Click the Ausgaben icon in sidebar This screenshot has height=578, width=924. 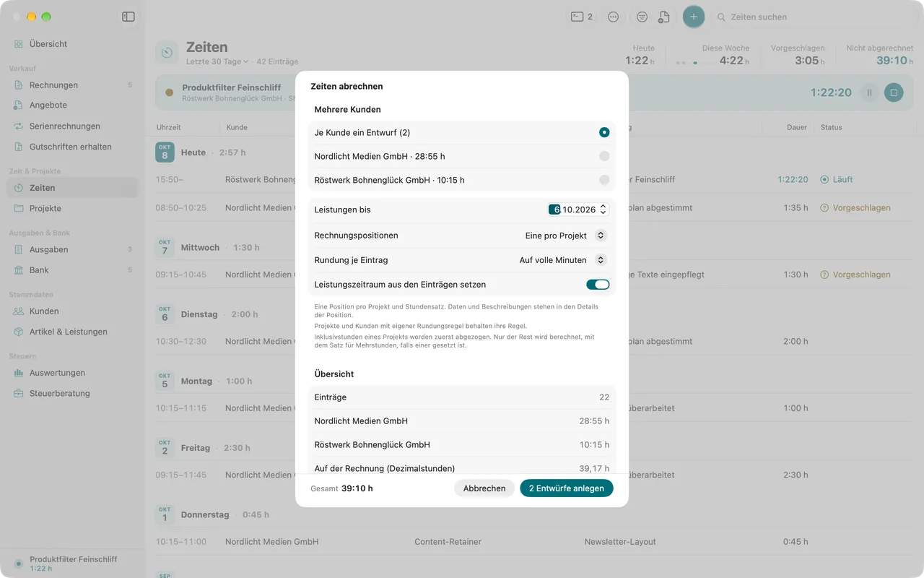(x=19, y=250)
